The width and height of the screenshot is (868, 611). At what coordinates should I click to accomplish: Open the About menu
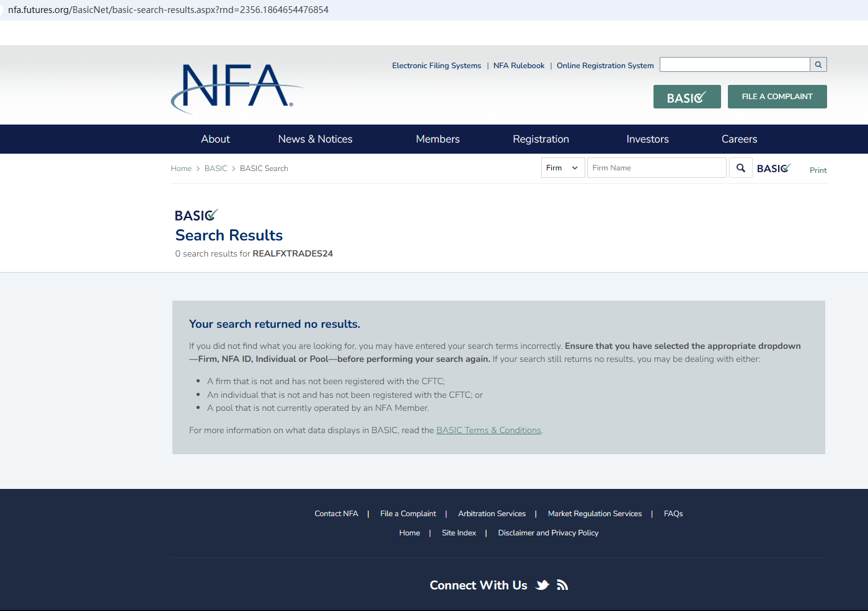tap(215, 139)
